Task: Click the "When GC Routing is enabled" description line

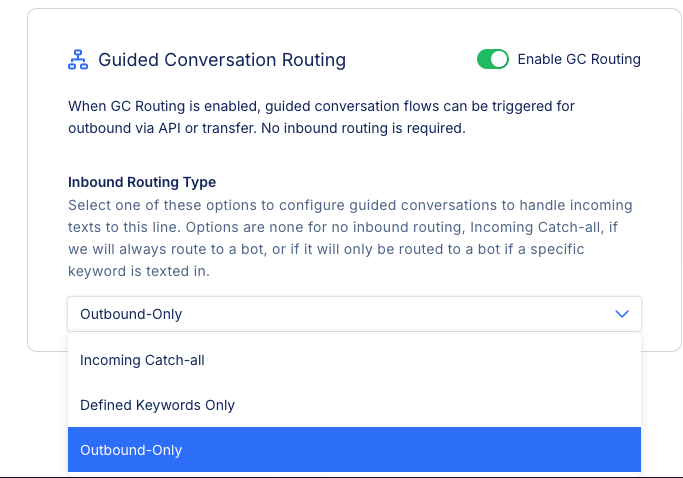Action: [x=321, y=106]
